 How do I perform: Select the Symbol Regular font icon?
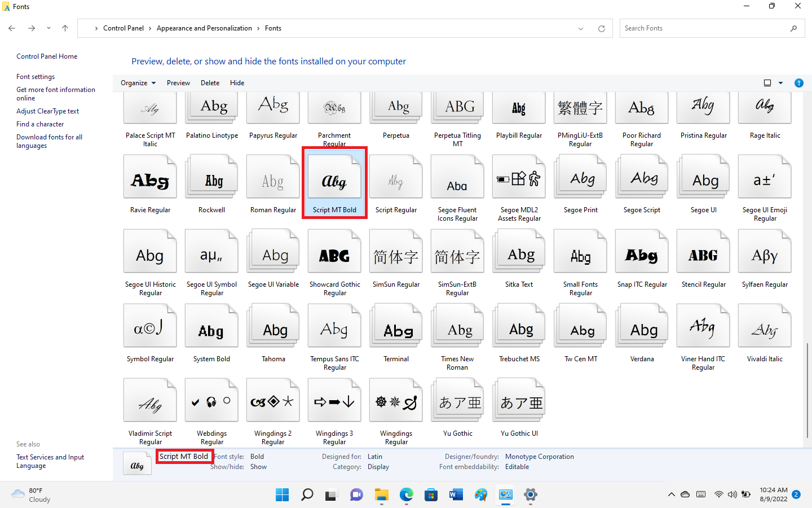(x=150, y=326)
